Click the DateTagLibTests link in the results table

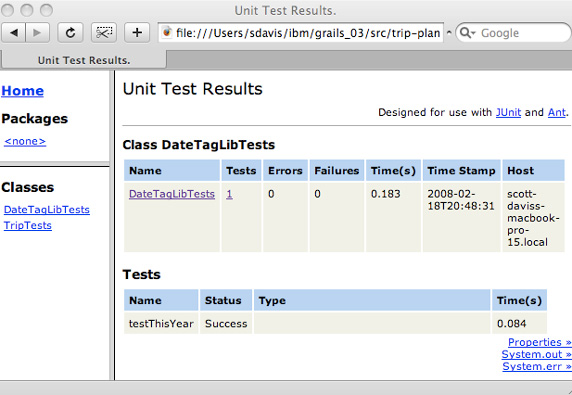point(172,194)
